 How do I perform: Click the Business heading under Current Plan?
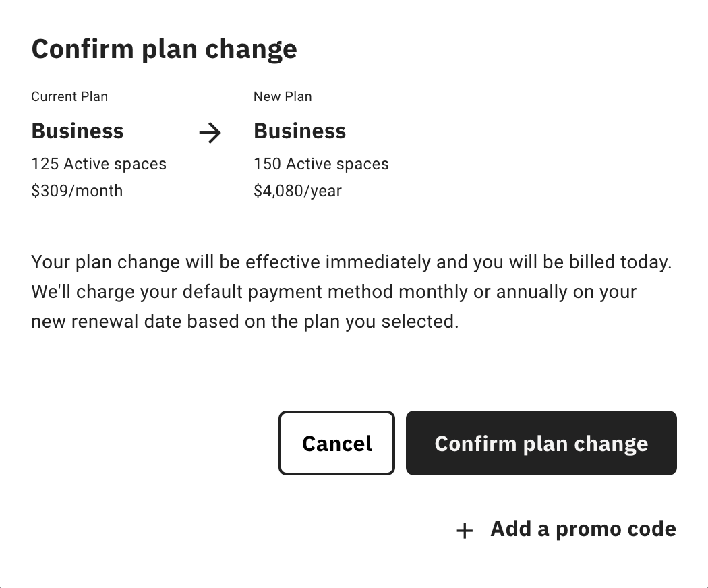point(77,131)
